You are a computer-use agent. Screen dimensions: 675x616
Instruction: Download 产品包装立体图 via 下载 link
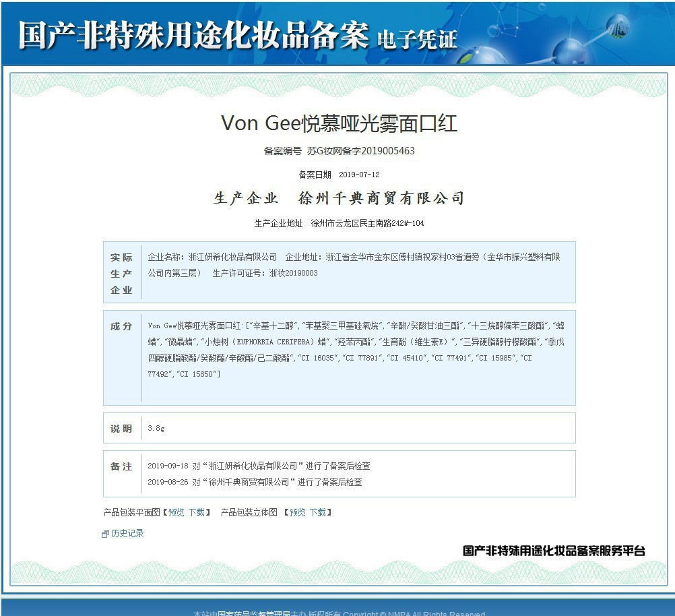point(318,512)
